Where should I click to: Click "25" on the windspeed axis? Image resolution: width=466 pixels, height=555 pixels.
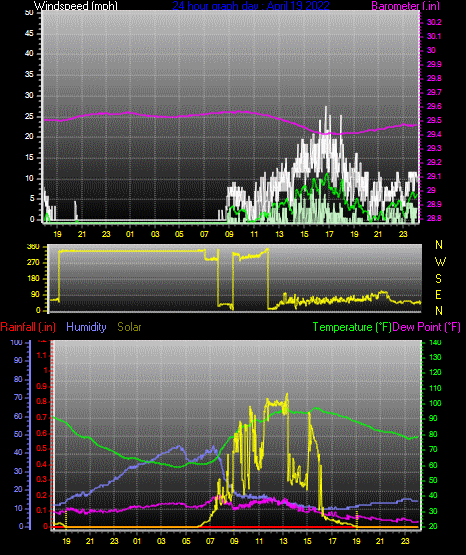click(29, 116)
